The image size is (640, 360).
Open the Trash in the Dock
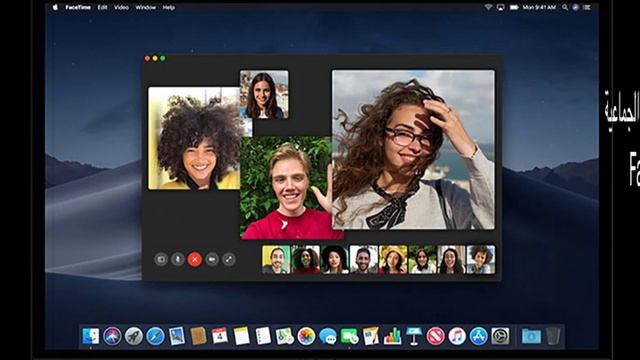tap(553, 336)
